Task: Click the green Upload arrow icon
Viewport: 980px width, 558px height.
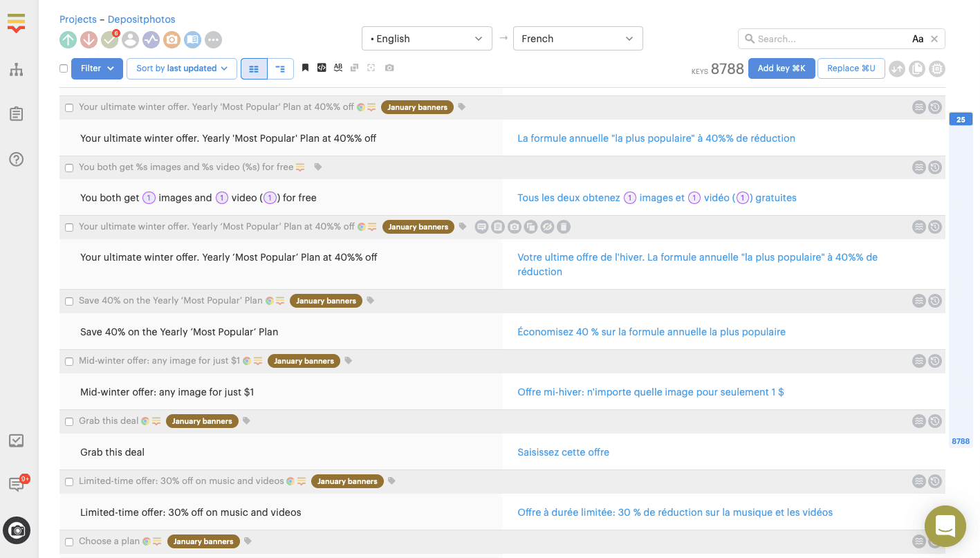Action: (x=68, y=40)
